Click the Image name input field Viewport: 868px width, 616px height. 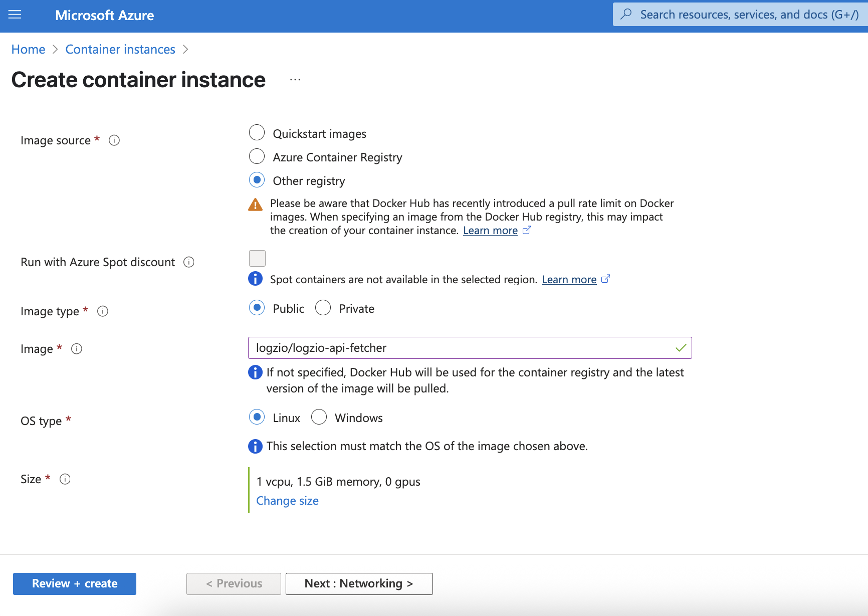point(470,348)
